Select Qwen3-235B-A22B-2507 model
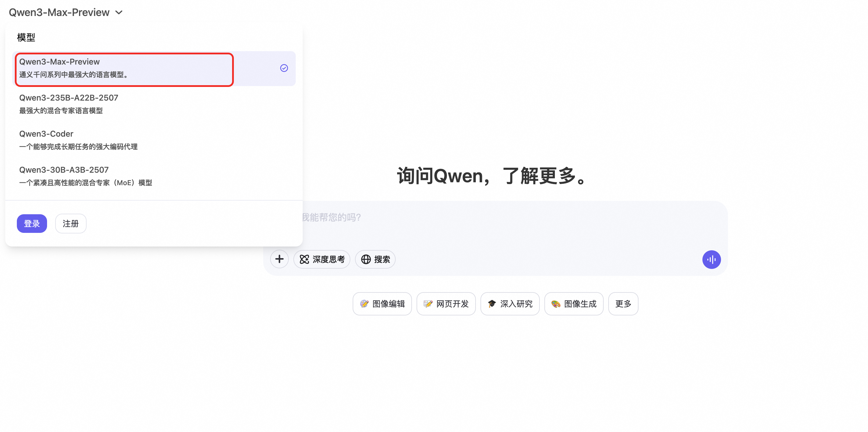Viewport: 868px width, 432px height. [154, 104]
